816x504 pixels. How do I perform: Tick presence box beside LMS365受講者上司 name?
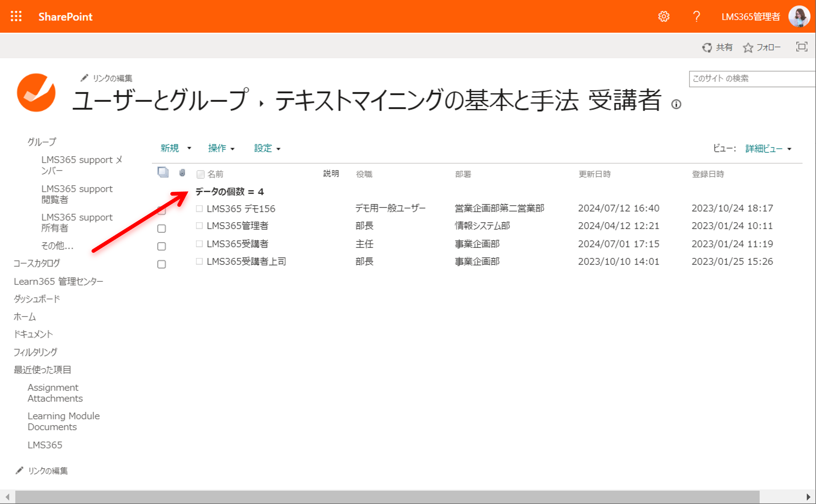click(x=199, y=261)
